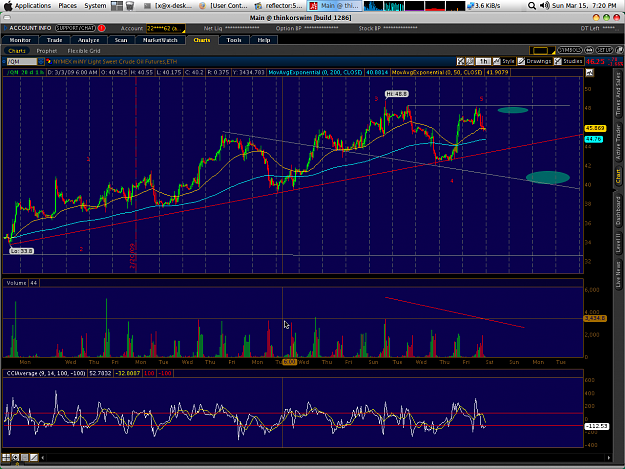The image size is (625, 469).
Task: Click the icon right of SET UP
Action: (x=619, y=50)
